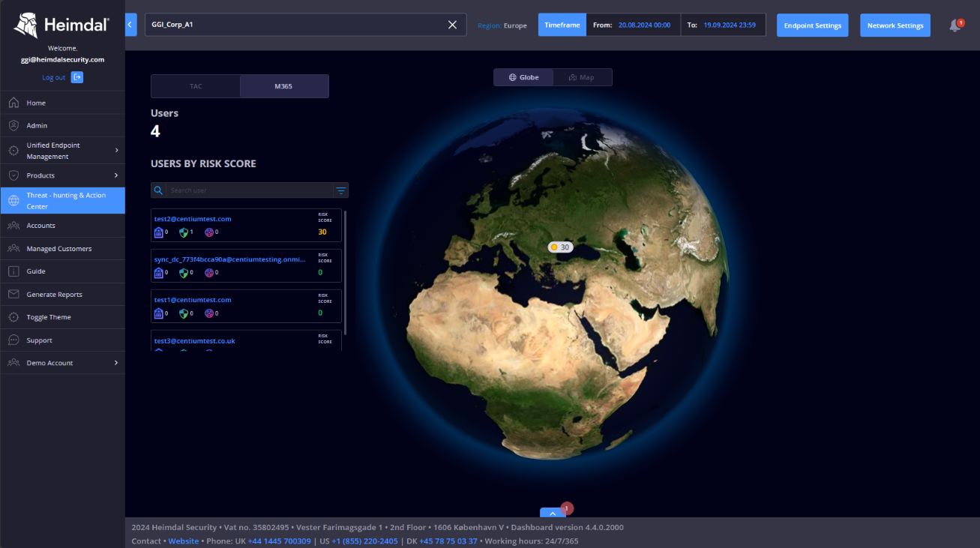Open notifications bell with red badge

tap(955, 25)
